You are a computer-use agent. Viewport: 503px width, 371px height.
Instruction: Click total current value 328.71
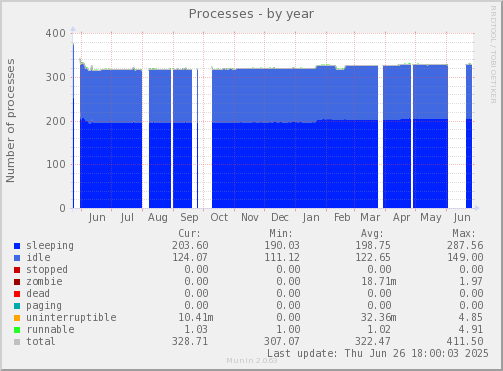[190, 341]
